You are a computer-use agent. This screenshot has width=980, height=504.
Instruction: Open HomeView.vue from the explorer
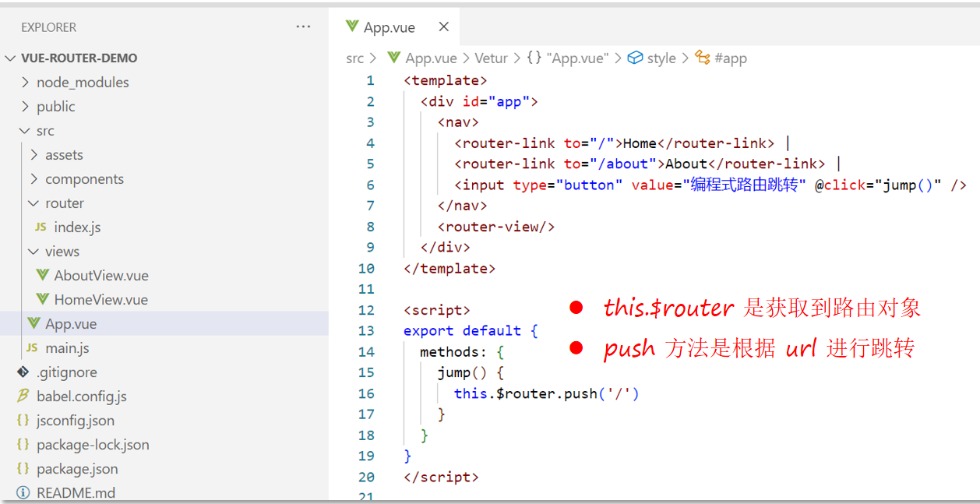point(100,300)
